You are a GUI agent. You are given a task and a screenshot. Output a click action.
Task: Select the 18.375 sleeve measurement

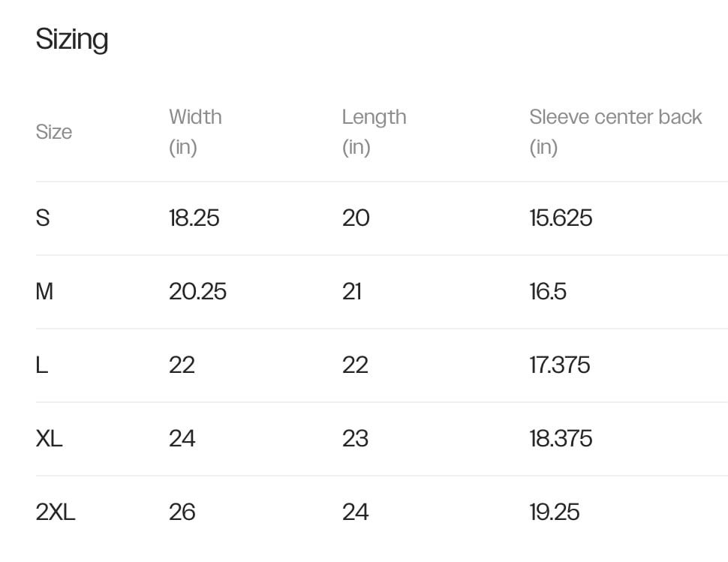point(561,438)
